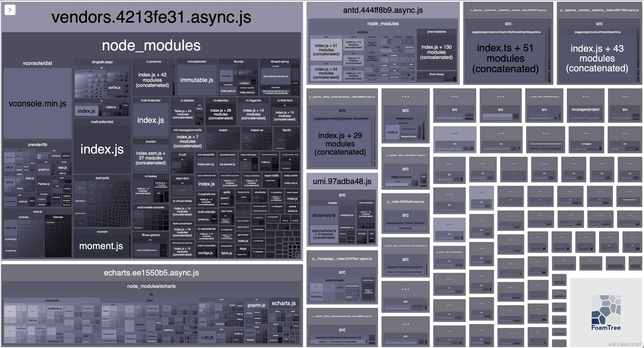Click the antd-mobile/es index.js + 130 modules
Image resolution: width=644 pixels, height=348 pixels.
pos(436,52)
